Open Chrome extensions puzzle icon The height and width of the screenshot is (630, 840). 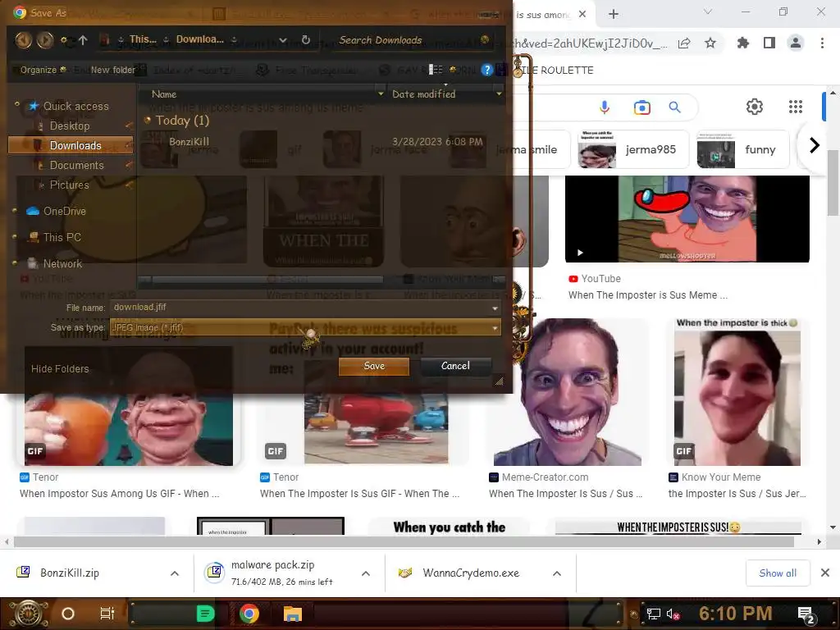pos(743,43)
